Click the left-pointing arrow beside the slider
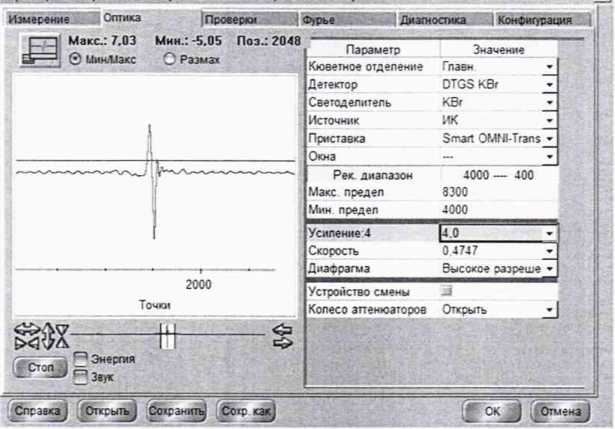This screenshot has height=429, width=615. pyautogui.click(x=282, y=330)
